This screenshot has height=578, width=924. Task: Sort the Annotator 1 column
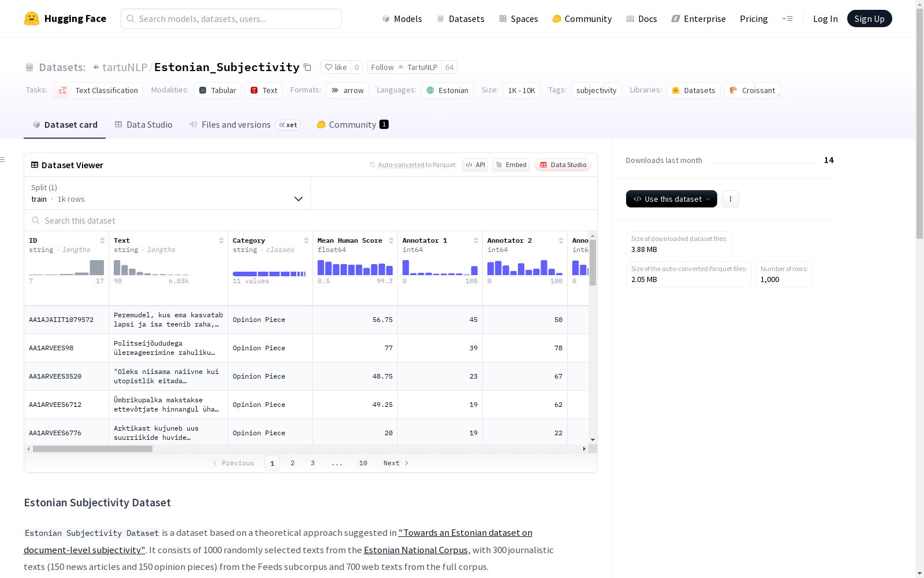pos(476,240)
